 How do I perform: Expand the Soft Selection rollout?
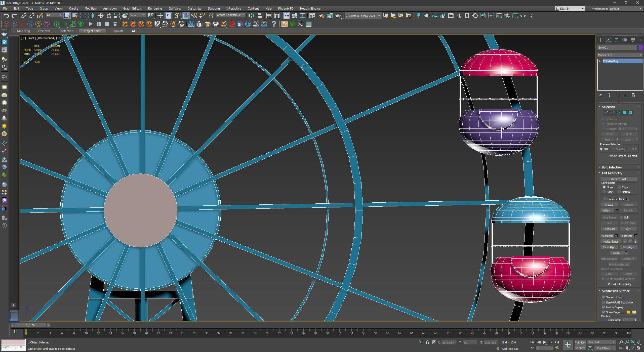point(612,167)
